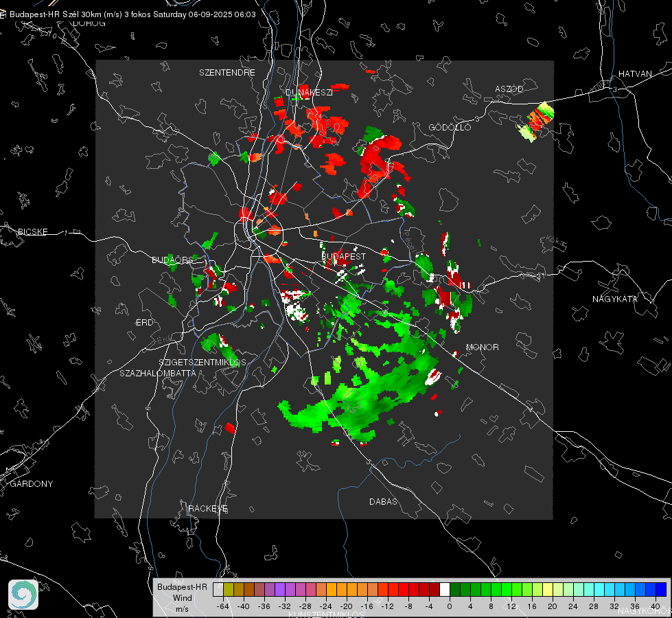The height and width of the screenshot is (618, 672).
Task: Click the GÁRDONY town label
Action: [x=32, y=484]
